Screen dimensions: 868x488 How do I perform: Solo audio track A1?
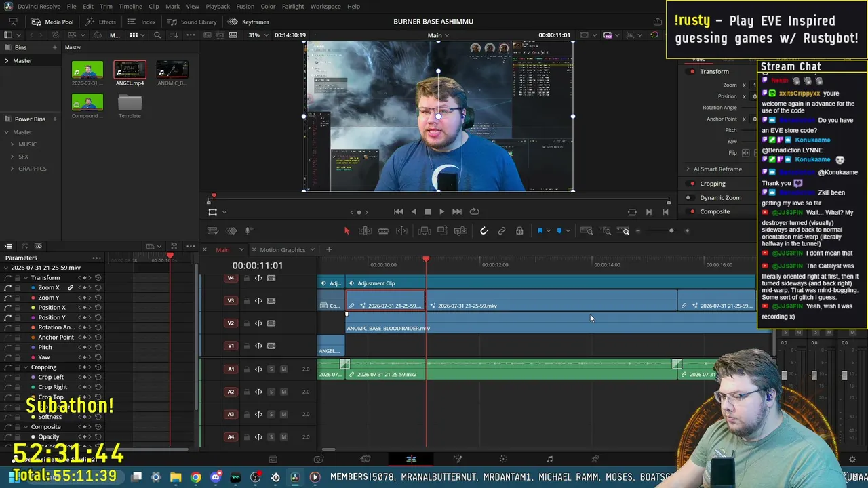(271, 369)
